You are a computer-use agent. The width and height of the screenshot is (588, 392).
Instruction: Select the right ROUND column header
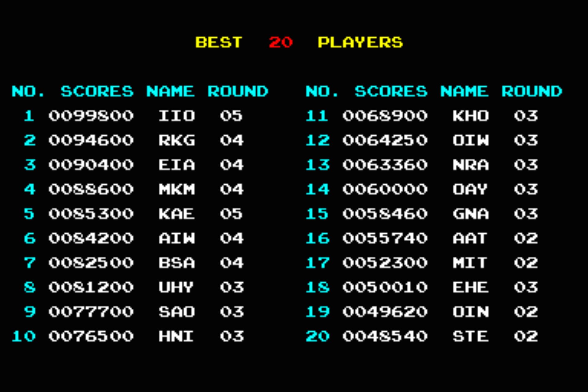pyautogui.click(x=532, y=91)
